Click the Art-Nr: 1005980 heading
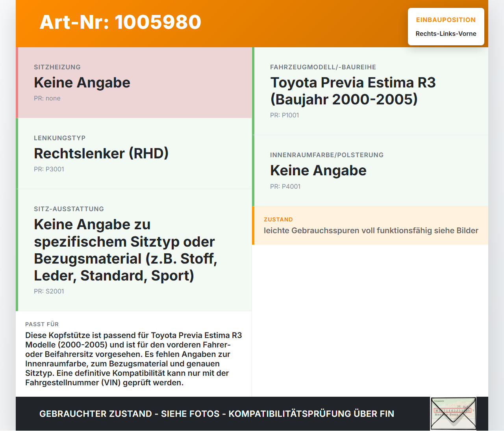 (x=120, y=22)
